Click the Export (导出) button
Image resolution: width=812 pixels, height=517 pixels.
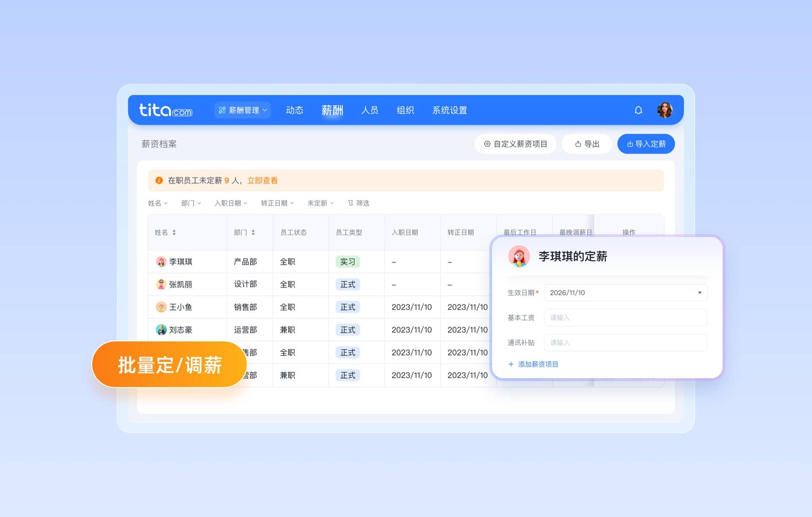pos(587,144)
